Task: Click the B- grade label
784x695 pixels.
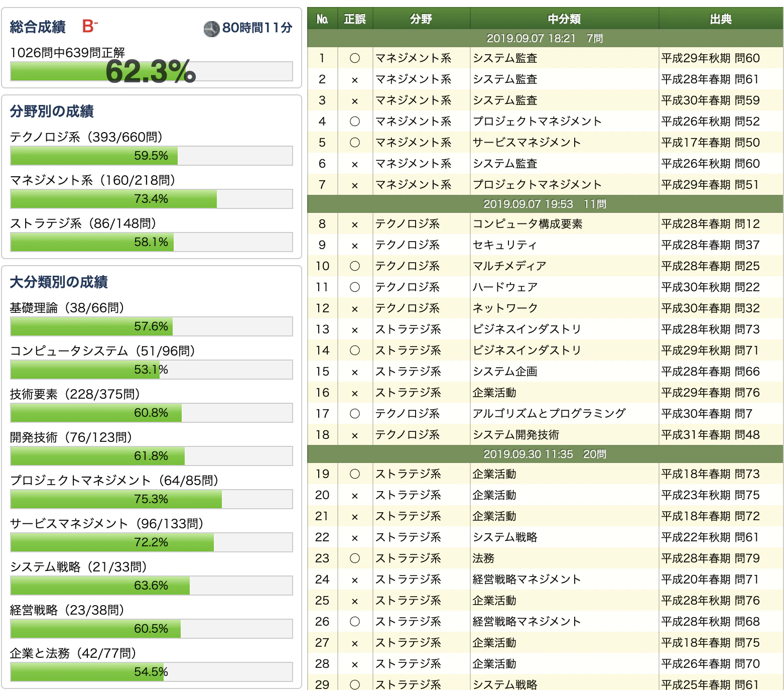Action: pos(90,26)
